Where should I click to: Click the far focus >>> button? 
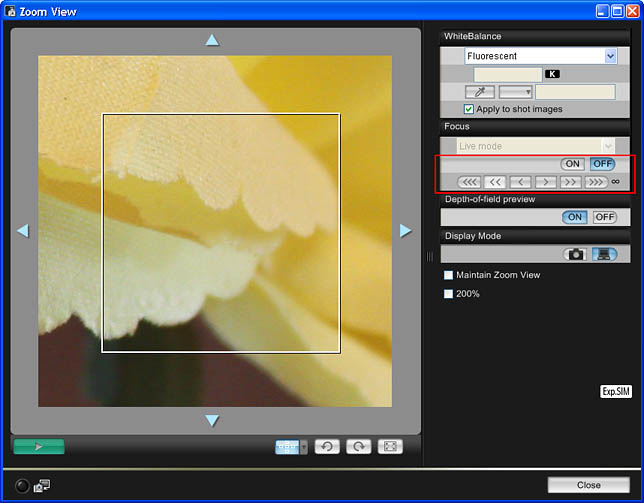coord(596,182)
